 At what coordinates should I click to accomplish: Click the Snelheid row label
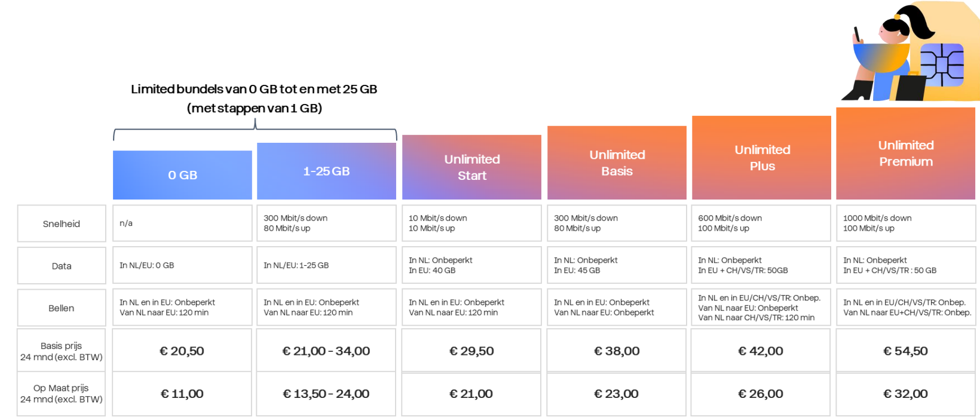(x=62, y=224)
